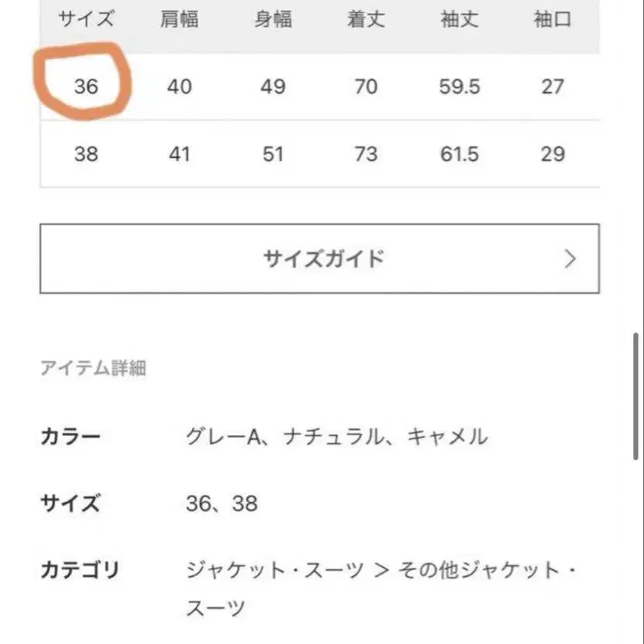Viewport: 644px width, 644px height.
Task: Click the 袖丈 column header
Action: tap(459, 20)
